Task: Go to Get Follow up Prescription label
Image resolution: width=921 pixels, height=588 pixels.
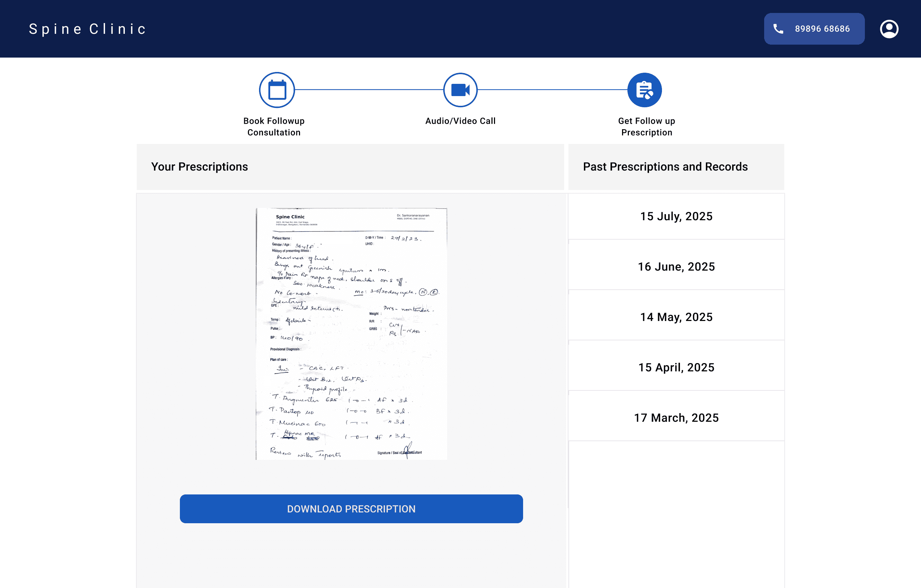Action: coord(646,127)
